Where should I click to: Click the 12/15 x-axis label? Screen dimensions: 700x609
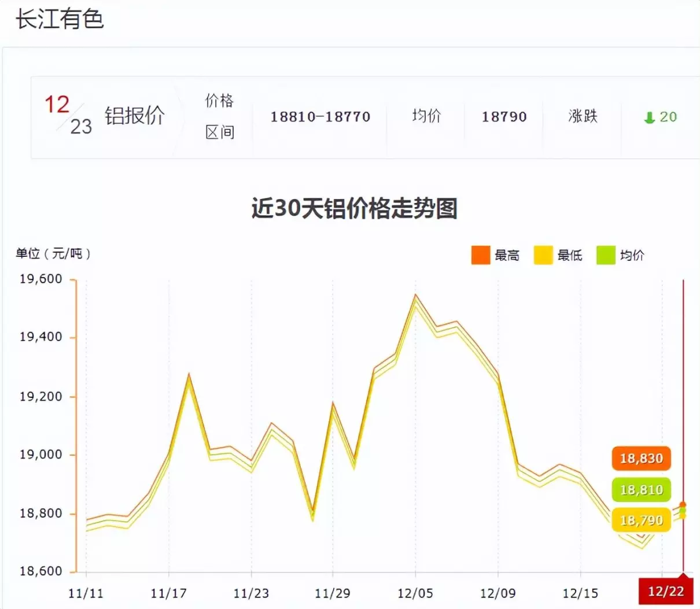coord(580,593)
